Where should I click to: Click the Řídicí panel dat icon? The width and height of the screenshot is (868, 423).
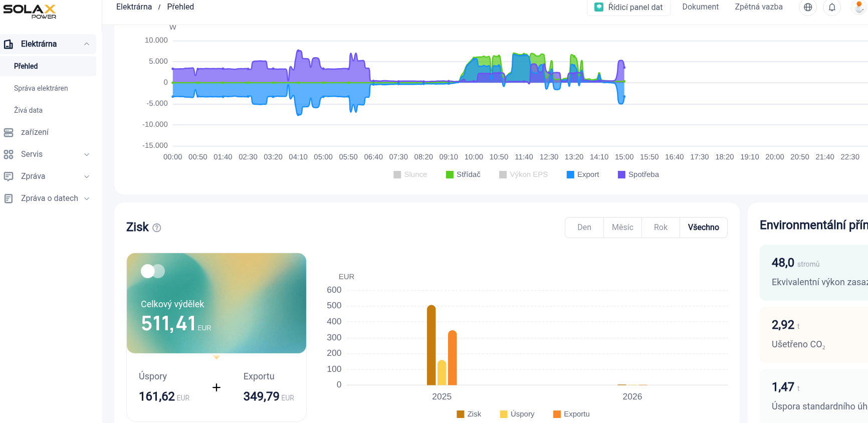click(599, 7)
